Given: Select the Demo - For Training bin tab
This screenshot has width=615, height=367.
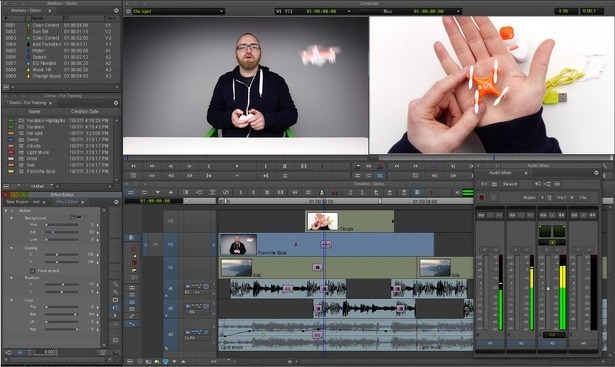Looking at the screenshot, I should [27, 103].
